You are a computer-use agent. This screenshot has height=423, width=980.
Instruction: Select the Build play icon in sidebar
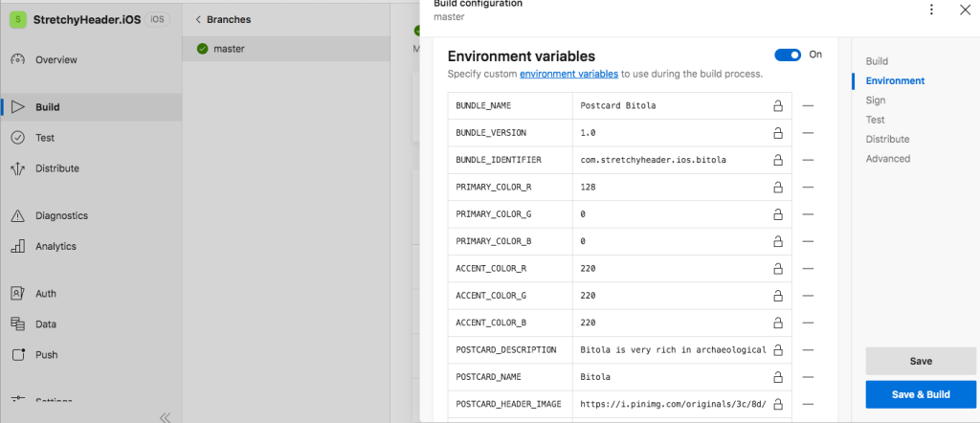tap(17, 107)
